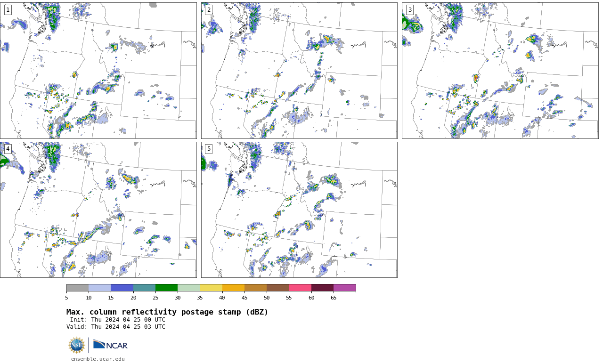
Task: Click the member label box numbered 1
Action: tap(8, 10)
